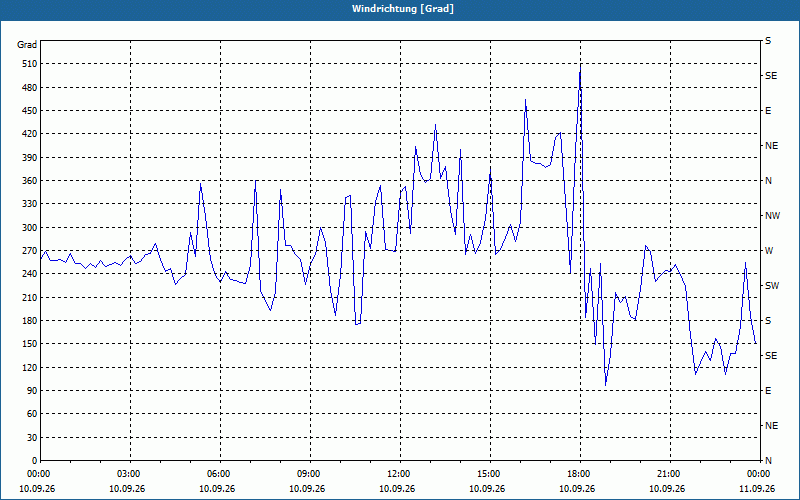Click the 'SE' compass label level with 480
Viewport: 800px width, 500px height.
(x=771, y=76)
